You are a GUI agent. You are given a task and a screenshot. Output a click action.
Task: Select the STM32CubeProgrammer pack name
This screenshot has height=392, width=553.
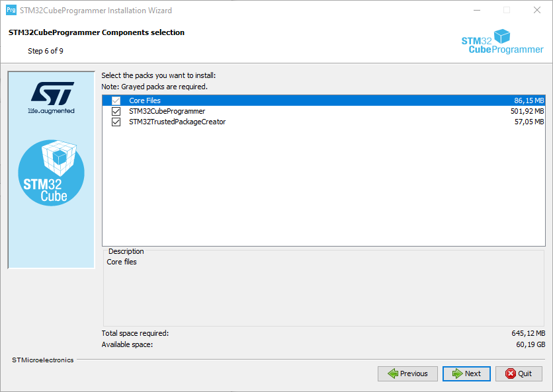[167, 111]
